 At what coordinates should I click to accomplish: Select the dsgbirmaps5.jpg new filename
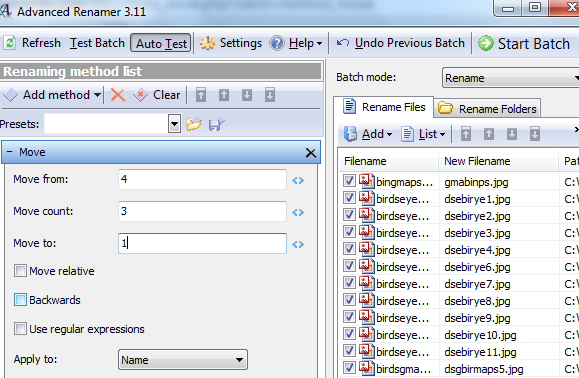[x=484, y=369]
